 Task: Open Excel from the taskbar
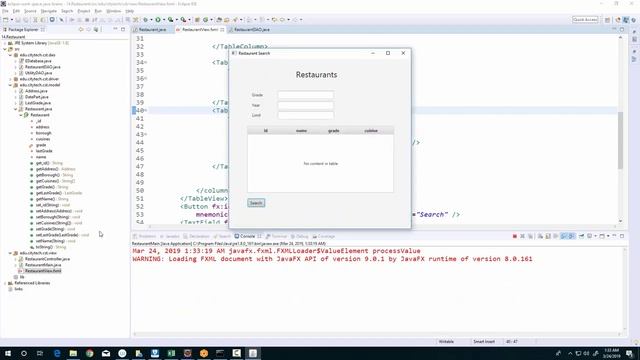pyautogui.click(x=171, y=353)
